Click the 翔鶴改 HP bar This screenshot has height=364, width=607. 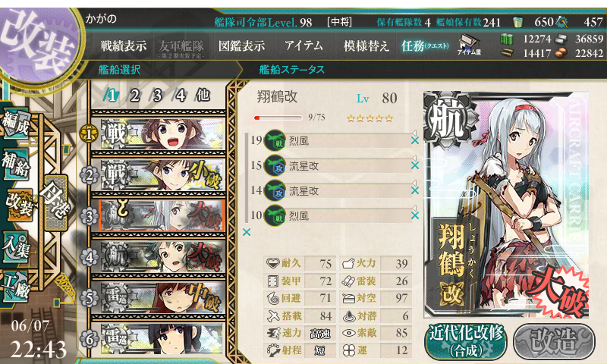click(x=278, y=118)
